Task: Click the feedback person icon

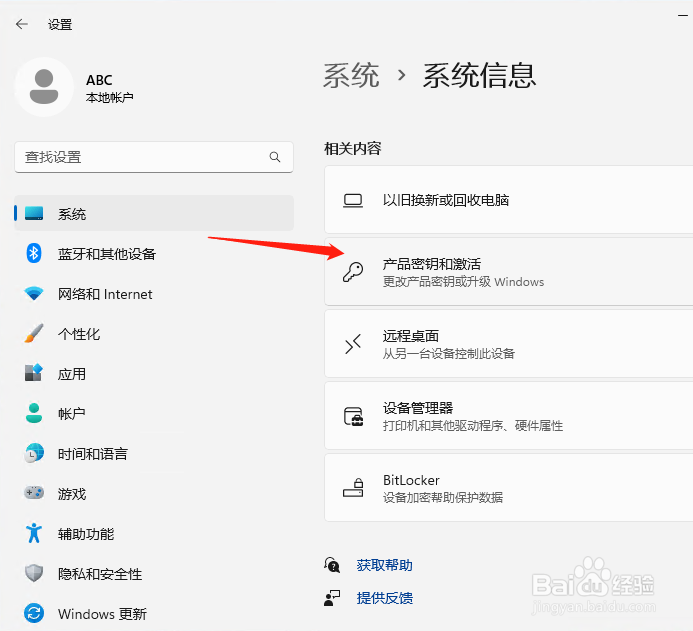Action: click(x=331, y=598)
